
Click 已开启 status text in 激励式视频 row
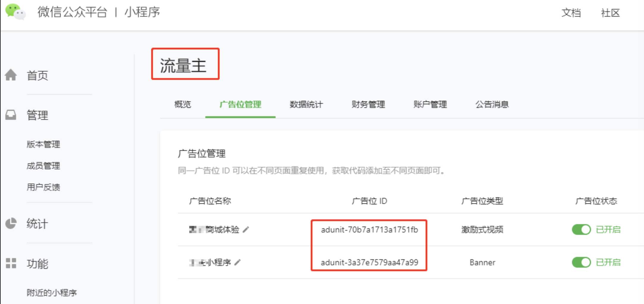608,229
